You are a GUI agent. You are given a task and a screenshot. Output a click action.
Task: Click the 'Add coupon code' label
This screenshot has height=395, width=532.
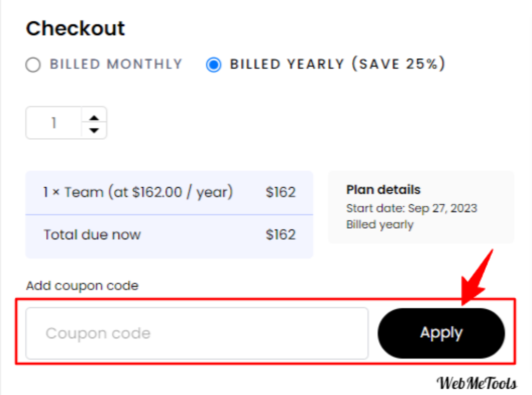[x=83, y=286]
